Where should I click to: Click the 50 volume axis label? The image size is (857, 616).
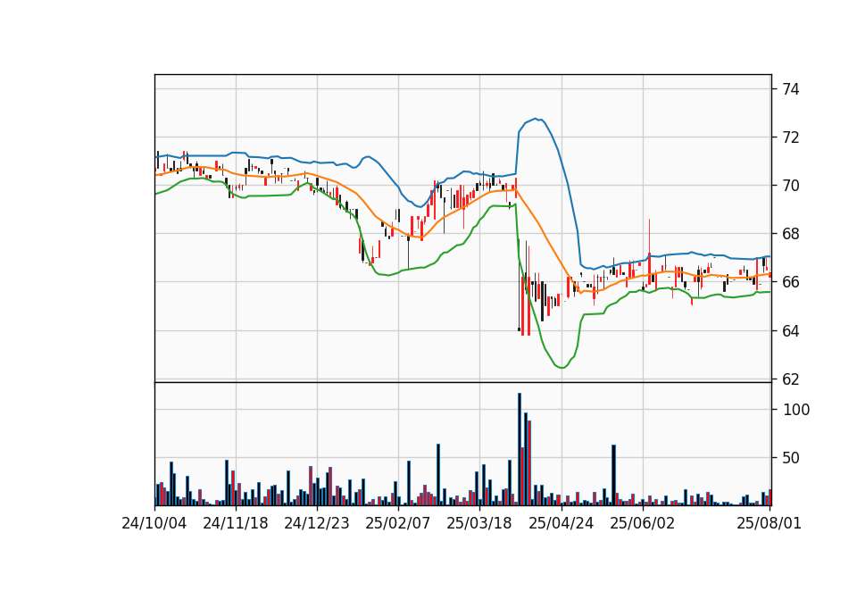point(792,458)
